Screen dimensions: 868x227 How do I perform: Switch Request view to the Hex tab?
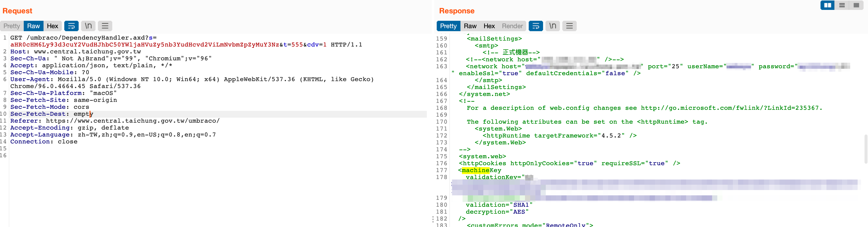pyautogui.click(x=53, y=26)
